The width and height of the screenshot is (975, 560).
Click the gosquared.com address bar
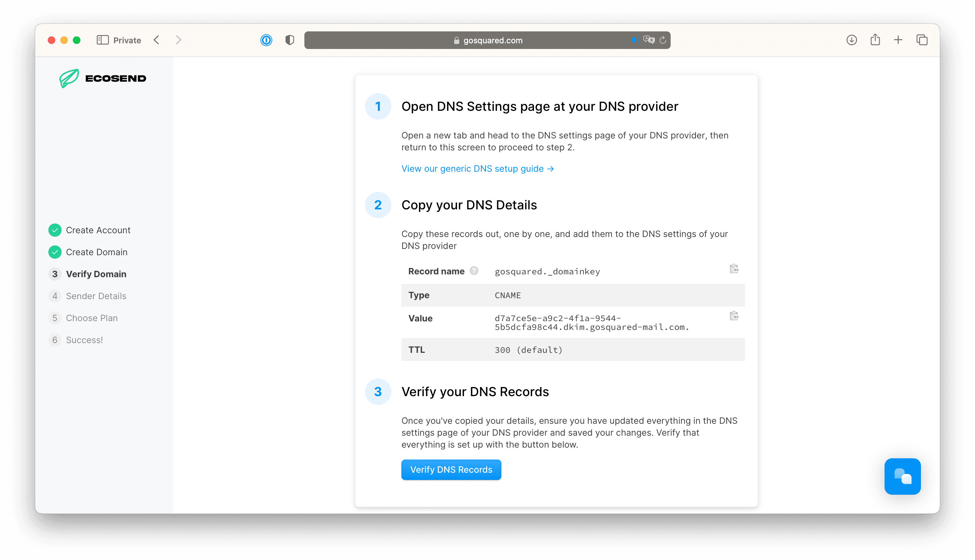tap(487, 40)
